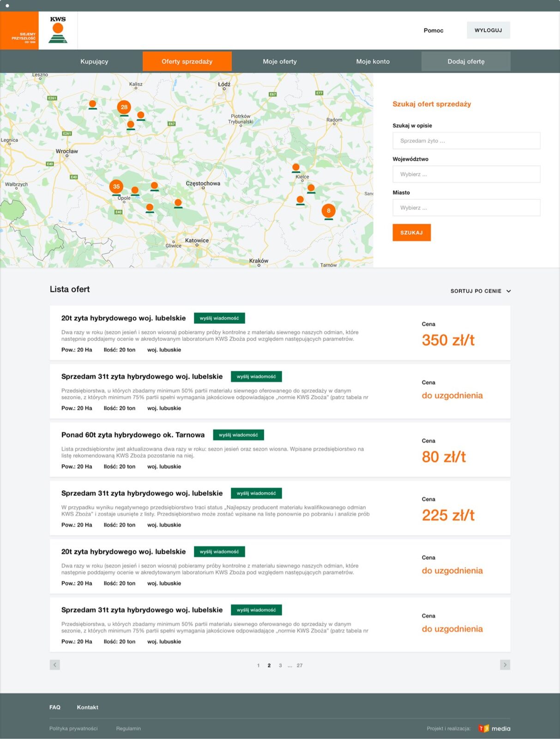Image resolution: width=560 pixels, height=739 pixels.
Task: Jump to pagination page 27
Action: (300, 666)
